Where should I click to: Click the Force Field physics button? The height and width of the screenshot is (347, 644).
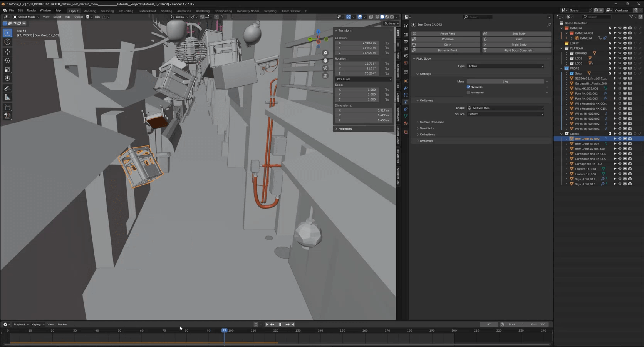click(x=445, y=34)
